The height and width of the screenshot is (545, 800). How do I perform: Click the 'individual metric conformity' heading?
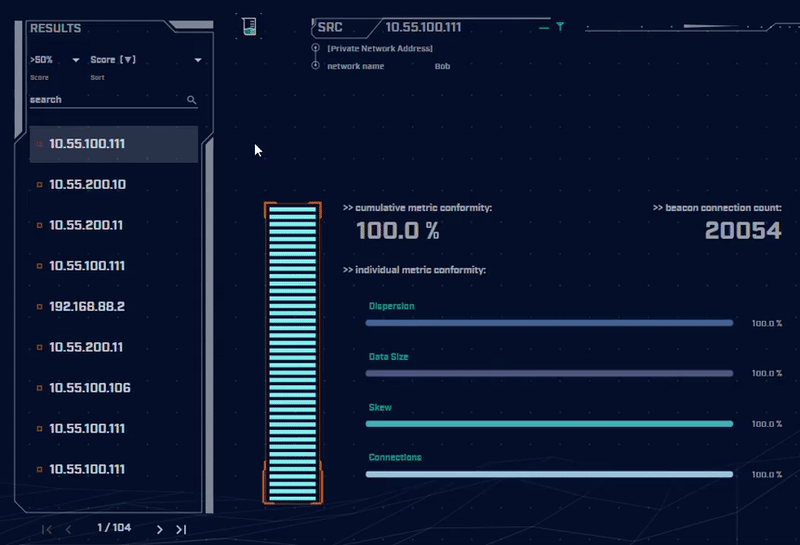(414, 270)
